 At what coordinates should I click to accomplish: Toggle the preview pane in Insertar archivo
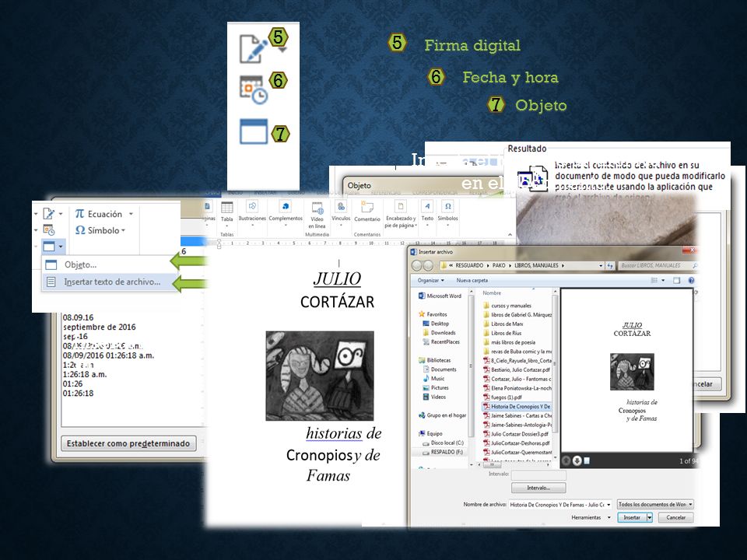[x=676, y=281]
